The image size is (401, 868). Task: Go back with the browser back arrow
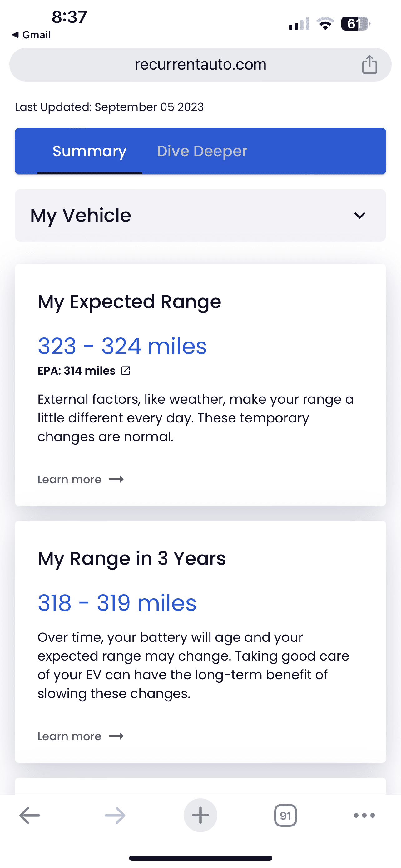30,816
